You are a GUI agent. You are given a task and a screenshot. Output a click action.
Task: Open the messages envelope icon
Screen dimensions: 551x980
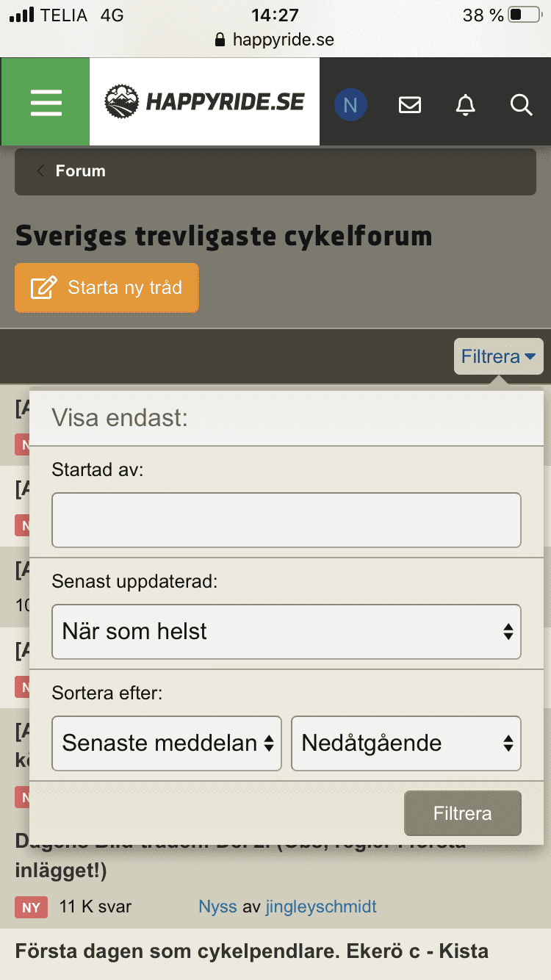409,105
